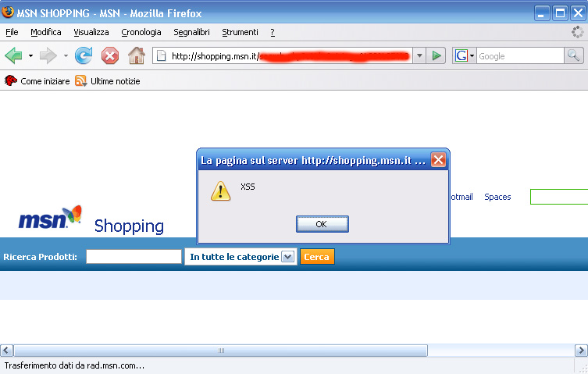The height and width of the screenshot is (374, 588).
Task: Open the ? help menu
Action: pyautogui.click(x=273, y=32)
